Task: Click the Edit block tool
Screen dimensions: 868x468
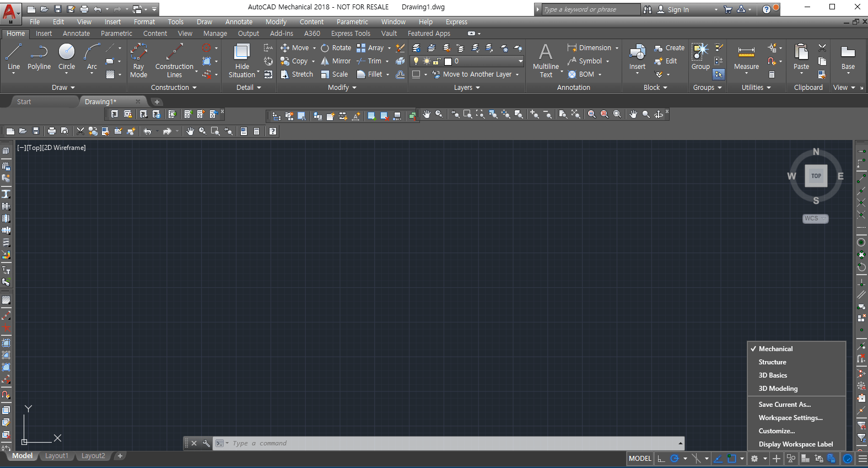Action: [666, 61]
